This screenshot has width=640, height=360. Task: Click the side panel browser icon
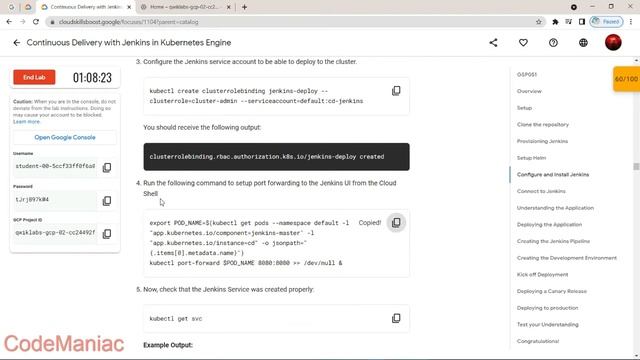582,22
